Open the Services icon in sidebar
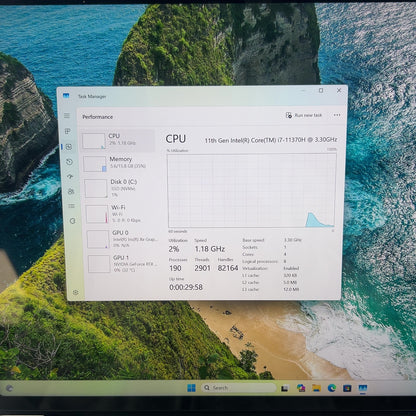This screenshot has width=416, height=416. click(72, 221)
